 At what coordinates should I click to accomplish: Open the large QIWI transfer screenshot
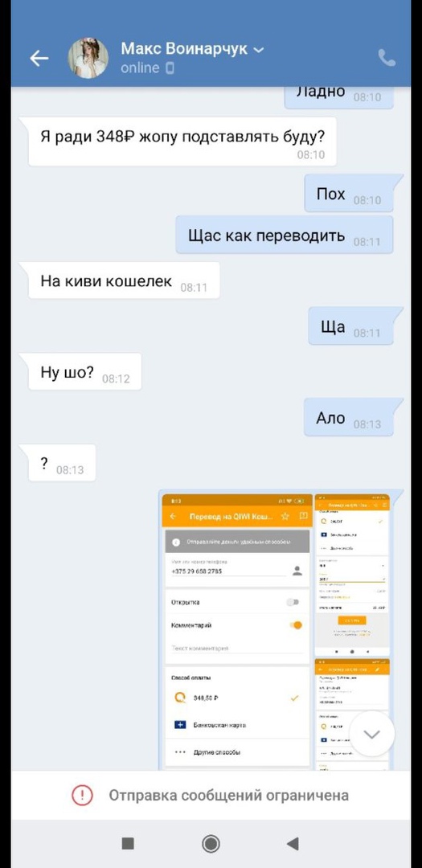click(237, 631)
